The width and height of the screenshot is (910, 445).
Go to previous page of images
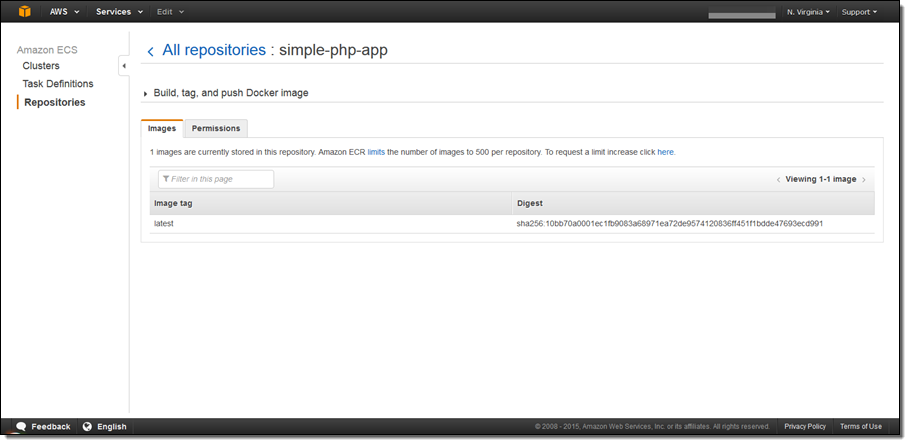[x=778, y=180]
